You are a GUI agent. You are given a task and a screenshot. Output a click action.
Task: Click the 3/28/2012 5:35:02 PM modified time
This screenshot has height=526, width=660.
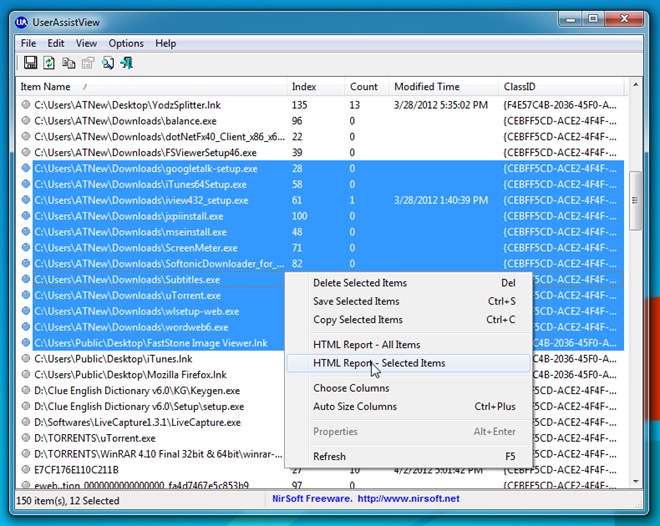[441, 105]
